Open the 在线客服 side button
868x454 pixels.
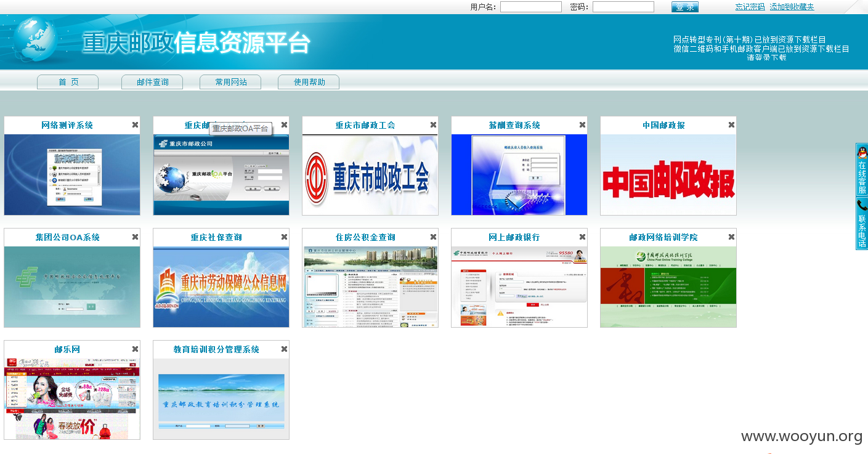[862, 170]
